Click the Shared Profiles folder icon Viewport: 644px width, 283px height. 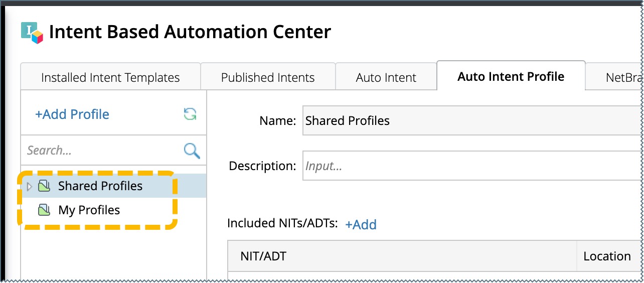[x=45, y=186]
